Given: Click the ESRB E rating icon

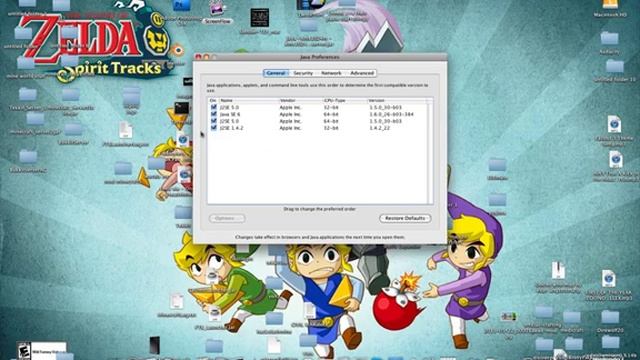Looking at the screenshot, I should (24, 350).
